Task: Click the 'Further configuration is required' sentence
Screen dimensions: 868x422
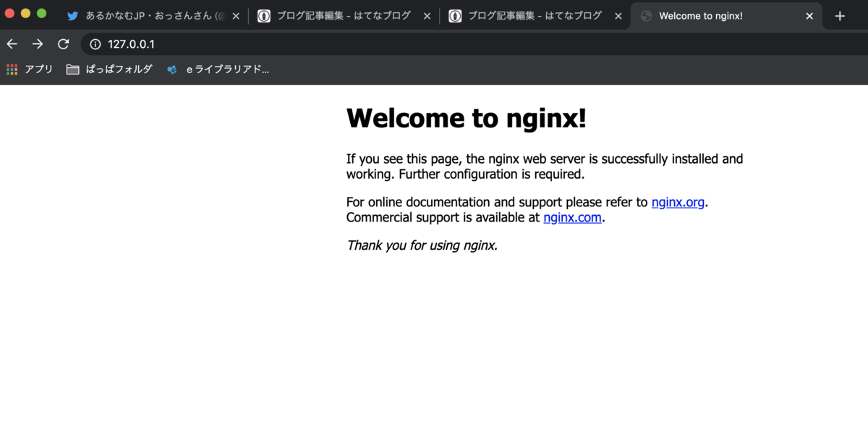Action: [492, 174]
